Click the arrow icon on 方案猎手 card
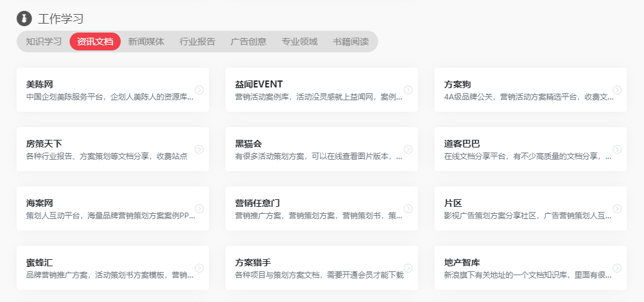Screen dimensions: 644x302 408,268
